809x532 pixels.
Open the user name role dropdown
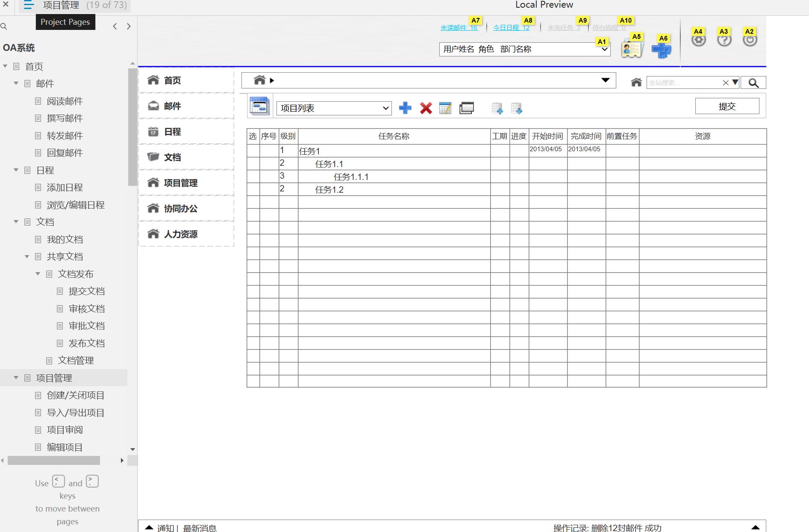coord(525,49)
